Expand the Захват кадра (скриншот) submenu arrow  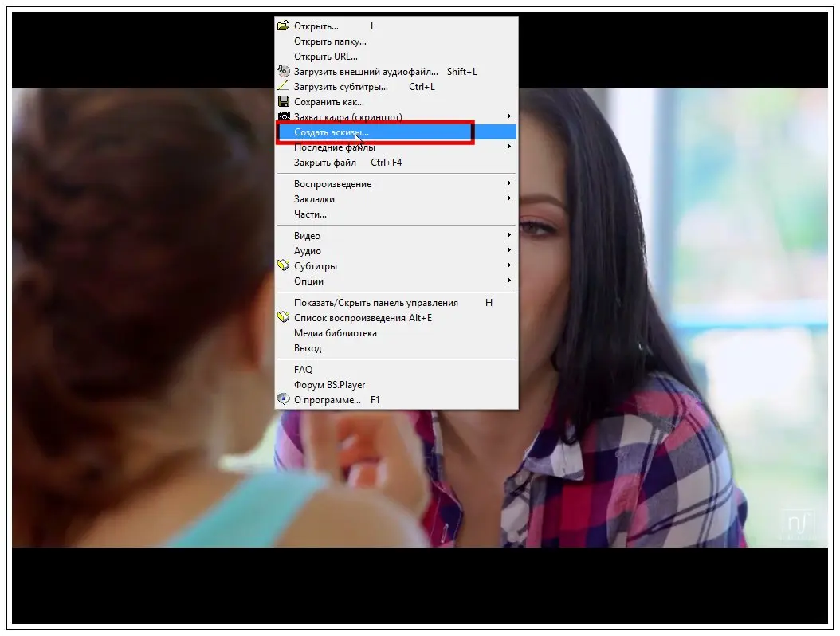click(x=509, y=116)
